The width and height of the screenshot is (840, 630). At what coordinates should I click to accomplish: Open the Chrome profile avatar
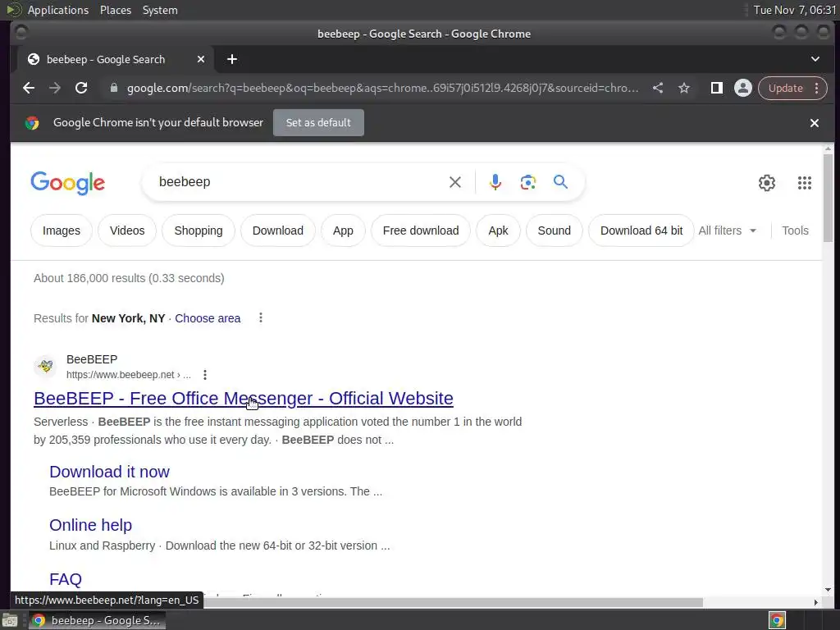tap(743, 88)
